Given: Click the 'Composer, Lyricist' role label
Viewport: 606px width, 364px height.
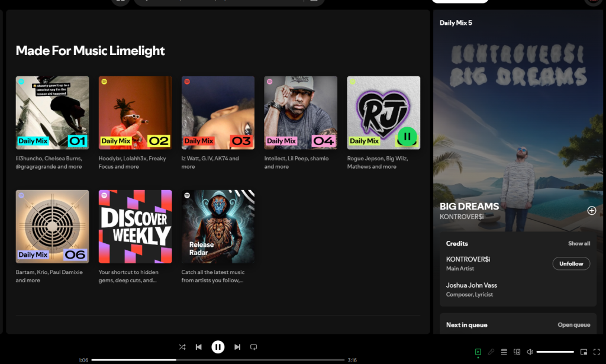Looking at the screenshot, I should [469, 294].
